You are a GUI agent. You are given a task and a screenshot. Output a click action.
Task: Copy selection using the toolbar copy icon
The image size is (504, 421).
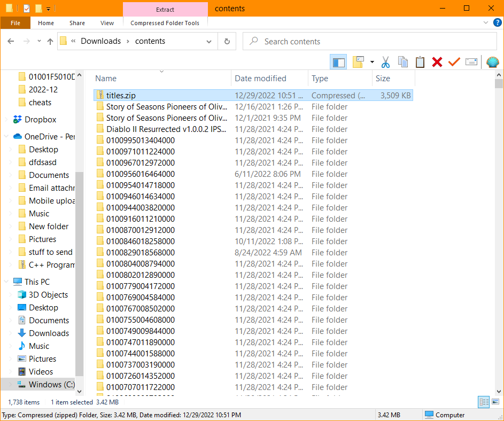click(x=403, y=62)
